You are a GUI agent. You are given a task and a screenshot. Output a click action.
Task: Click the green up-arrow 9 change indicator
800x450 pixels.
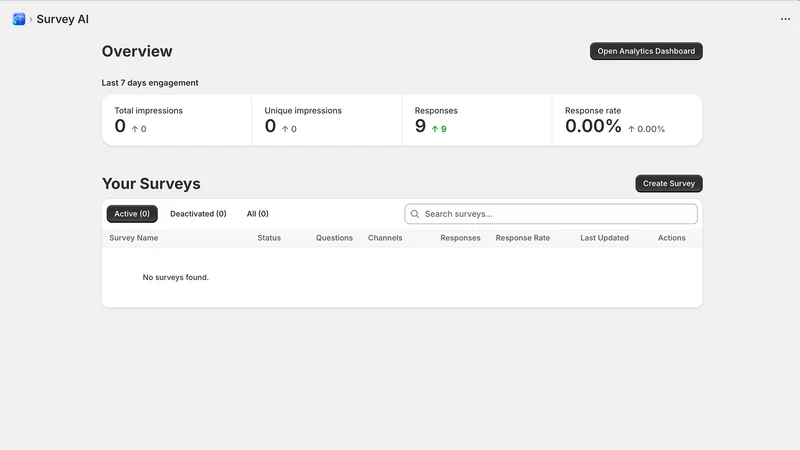coord(439,129)
